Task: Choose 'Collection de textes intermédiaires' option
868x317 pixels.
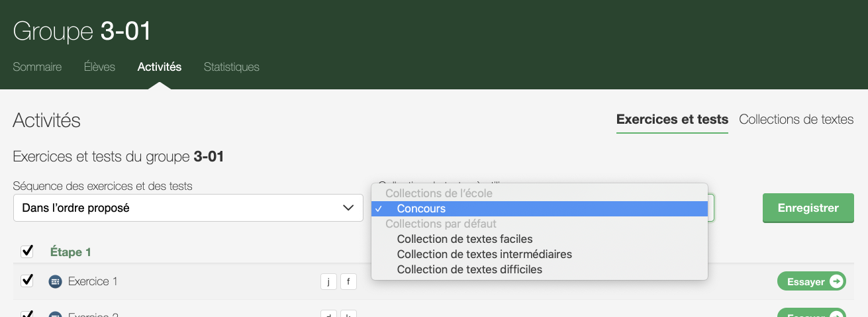Action: coord(484,254)
